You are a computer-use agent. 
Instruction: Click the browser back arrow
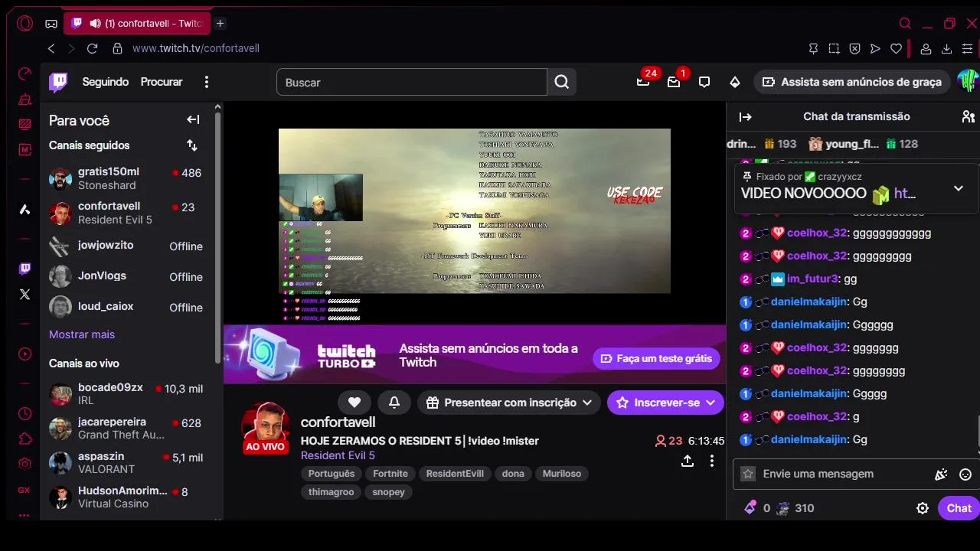[x=51, y=48]
